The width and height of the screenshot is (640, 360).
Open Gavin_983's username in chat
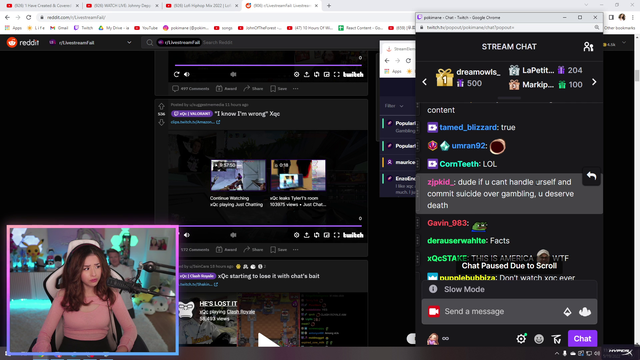(447, 223)
